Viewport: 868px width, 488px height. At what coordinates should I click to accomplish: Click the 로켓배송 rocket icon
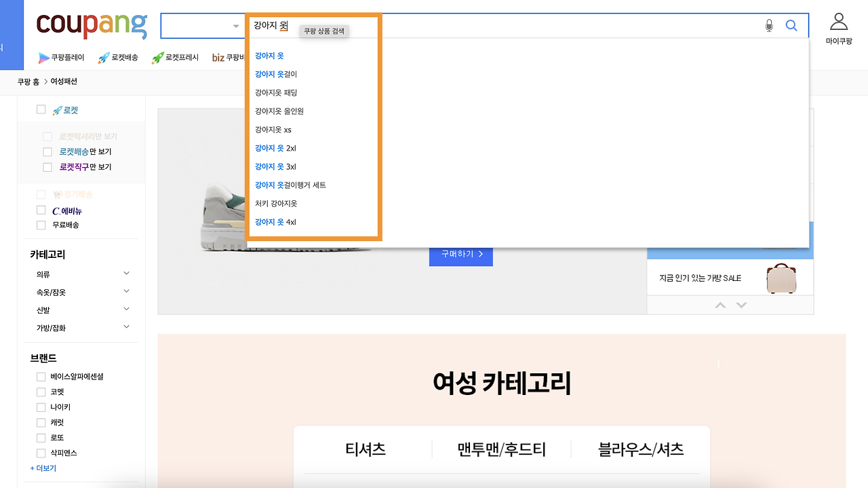pos(103,57)
